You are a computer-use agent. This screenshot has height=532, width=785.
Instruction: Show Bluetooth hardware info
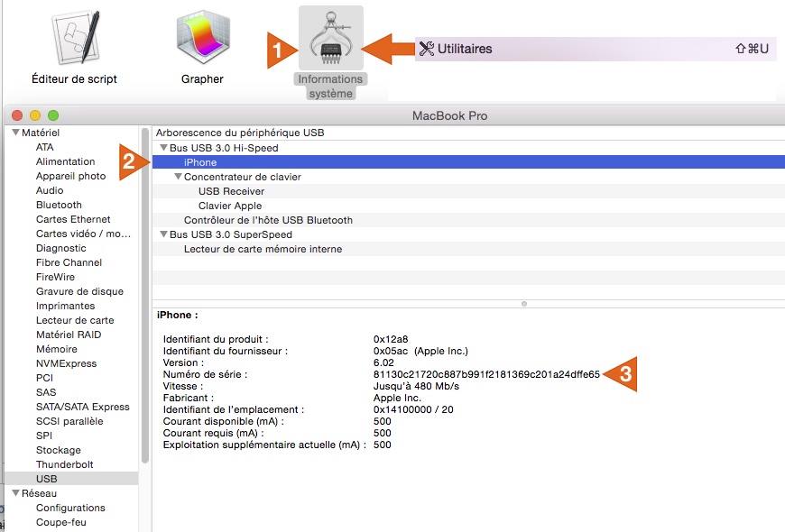coord(59,205)
